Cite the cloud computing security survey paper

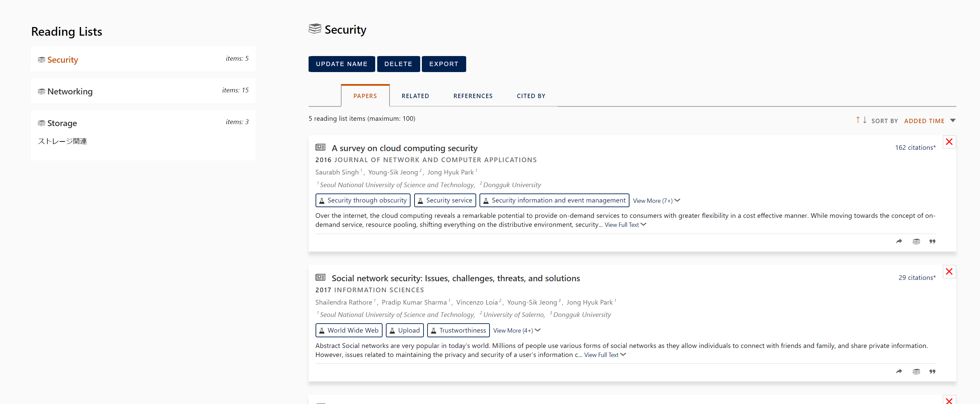pyautogui.click(x=932, y=242)
